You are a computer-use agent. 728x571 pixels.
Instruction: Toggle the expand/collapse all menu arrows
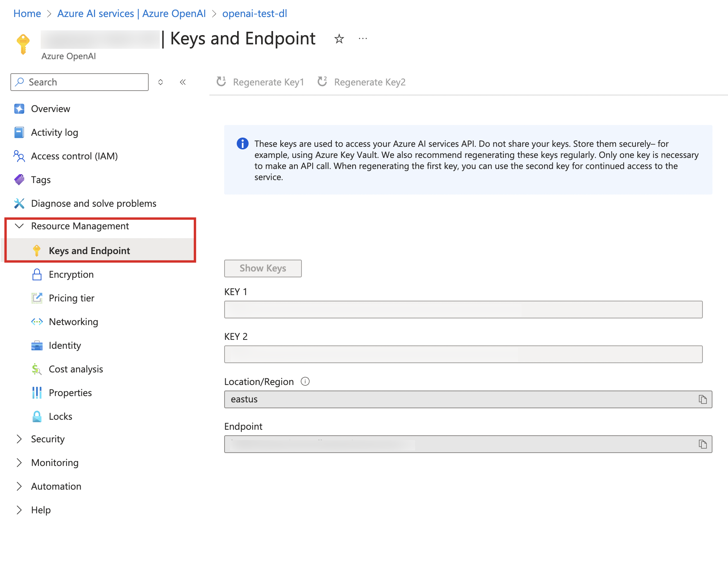[x=161, y=82]
